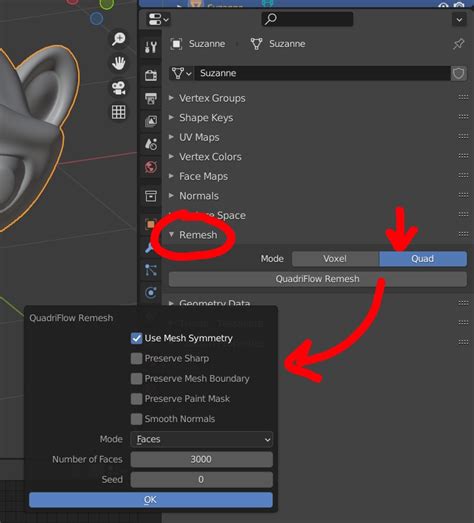Uncheck Use Mesh Symmetry

136,338
